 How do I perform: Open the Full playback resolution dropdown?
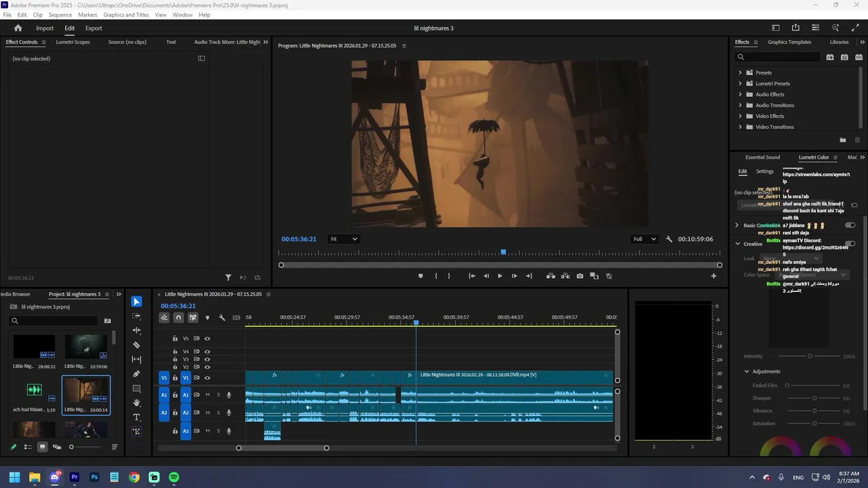coord(644,239)
